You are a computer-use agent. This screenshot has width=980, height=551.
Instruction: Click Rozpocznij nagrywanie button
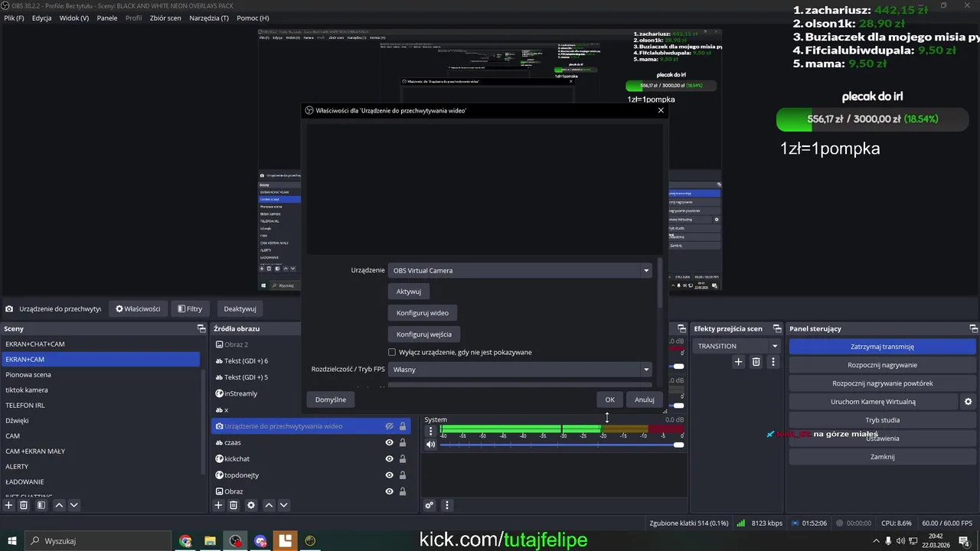[882, 365]
